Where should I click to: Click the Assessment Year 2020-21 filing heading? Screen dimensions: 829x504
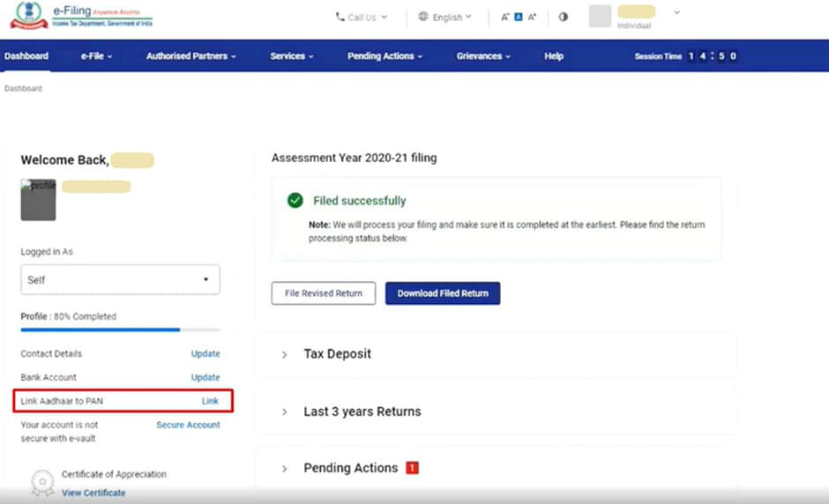pos(355,158)
